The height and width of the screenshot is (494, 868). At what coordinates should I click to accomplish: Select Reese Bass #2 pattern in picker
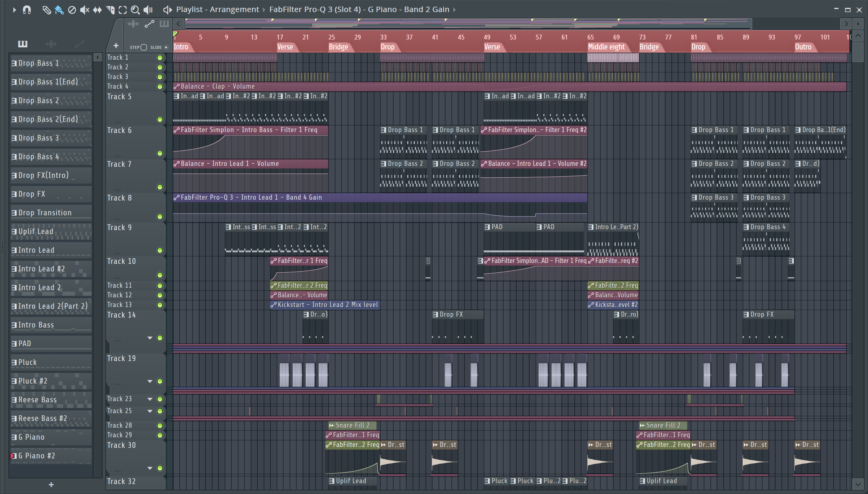coord(51,418)
